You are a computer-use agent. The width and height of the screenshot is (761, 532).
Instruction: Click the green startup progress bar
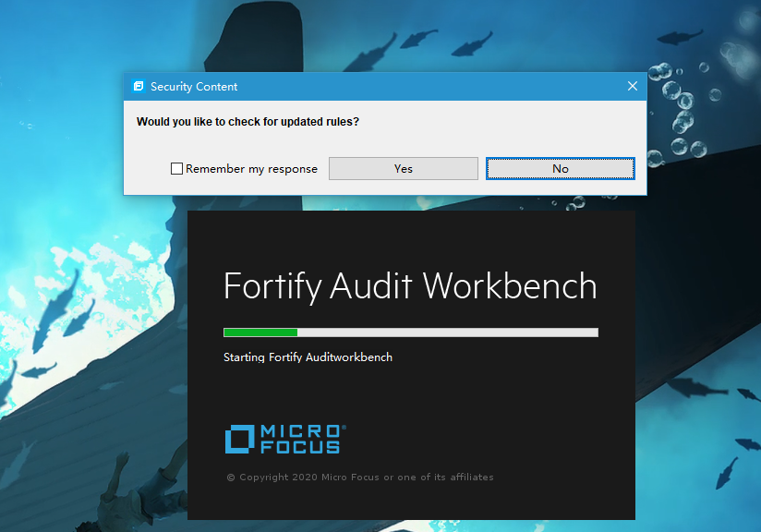(x=411, y=332)
